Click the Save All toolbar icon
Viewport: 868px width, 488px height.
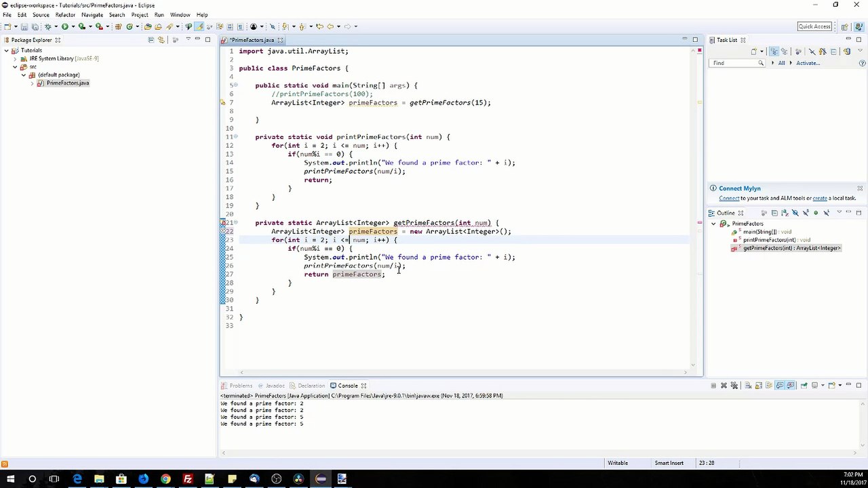(35, 26)
